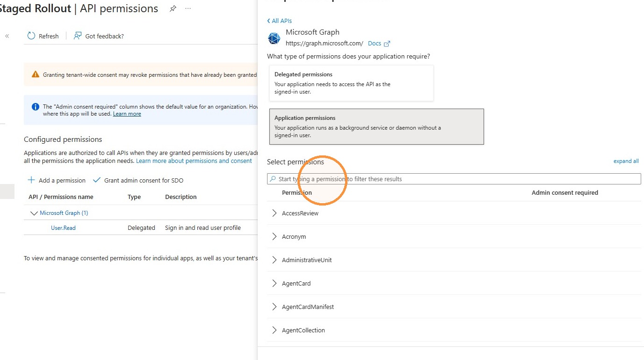644x360 pixels.
Task: Expand the AgentCardManifest permission group
Action: click(274, 307)
